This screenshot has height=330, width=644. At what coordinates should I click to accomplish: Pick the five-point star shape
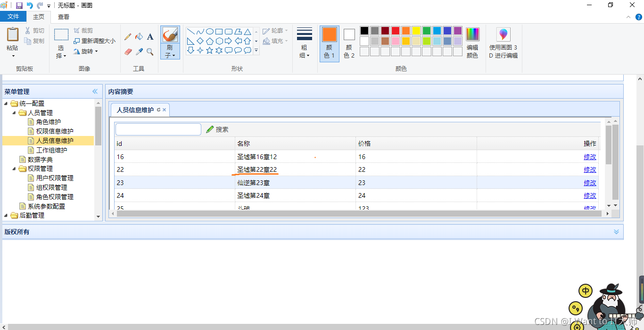[x=209, y=50]
